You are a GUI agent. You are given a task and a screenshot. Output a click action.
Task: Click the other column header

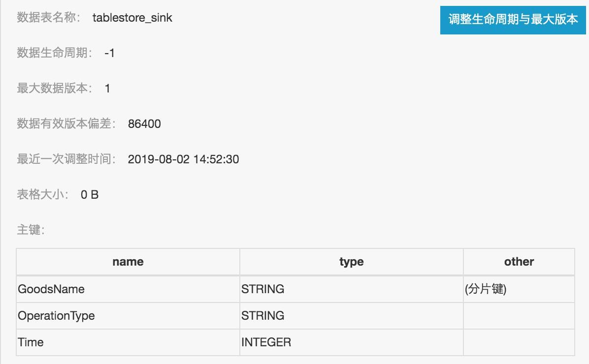coord(519,262)
